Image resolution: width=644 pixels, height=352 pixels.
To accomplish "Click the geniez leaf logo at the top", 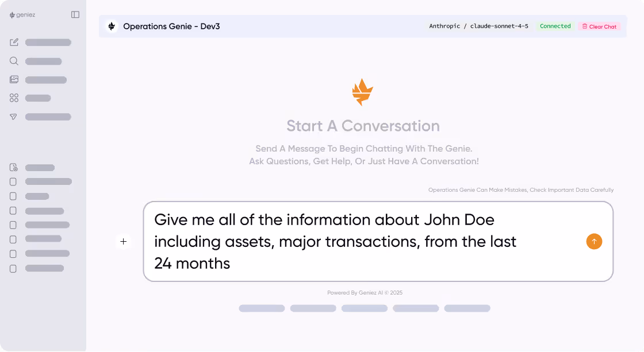I will click(11, 14).
